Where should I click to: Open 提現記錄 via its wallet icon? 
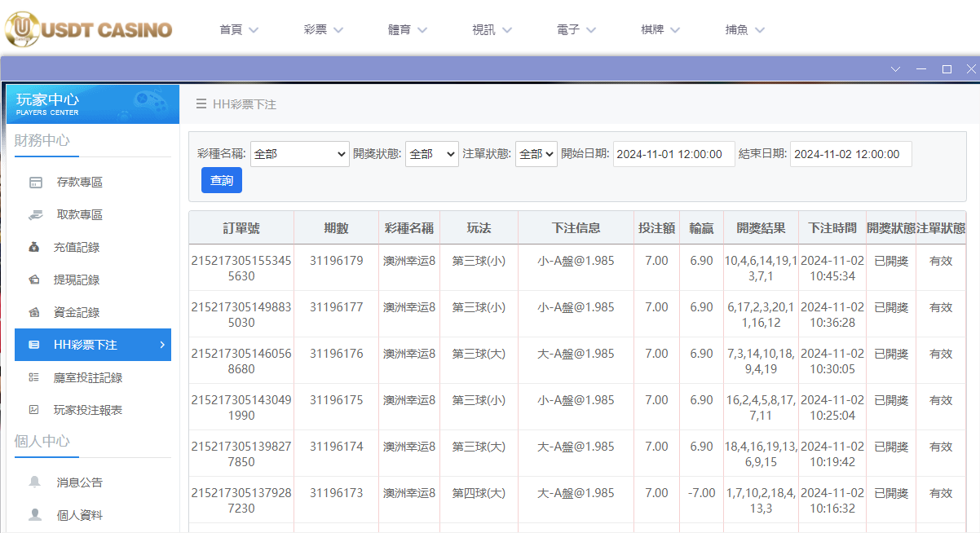35,279
